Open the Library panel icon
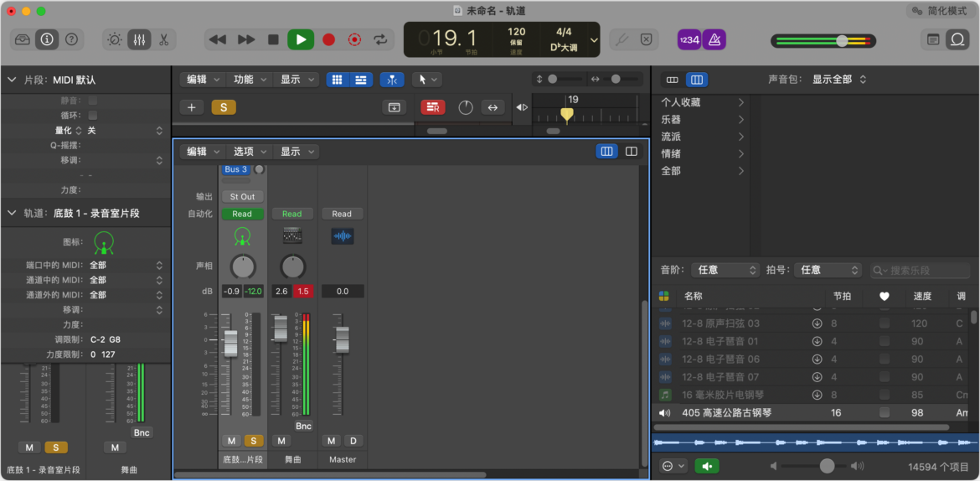Image resolution: width=980 pixels, height=481 pixels. point(23,39)
